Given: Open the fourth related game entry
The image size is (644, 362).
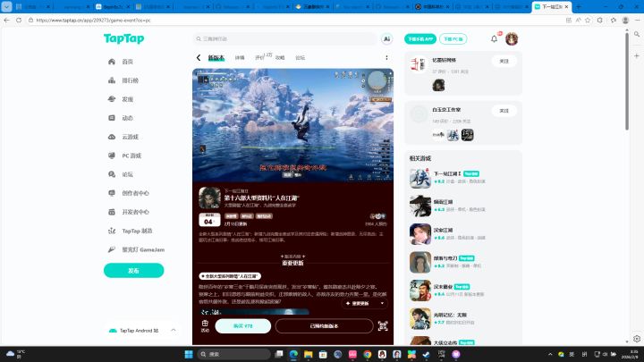Looking at the screenshot, I should [463, 262].
